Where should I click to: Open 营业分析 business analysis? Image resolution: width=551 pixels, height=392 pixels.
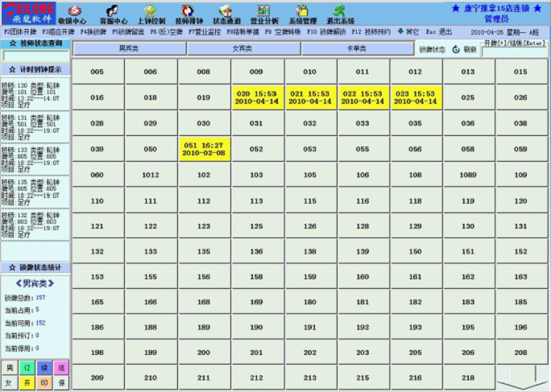point(263,14)
